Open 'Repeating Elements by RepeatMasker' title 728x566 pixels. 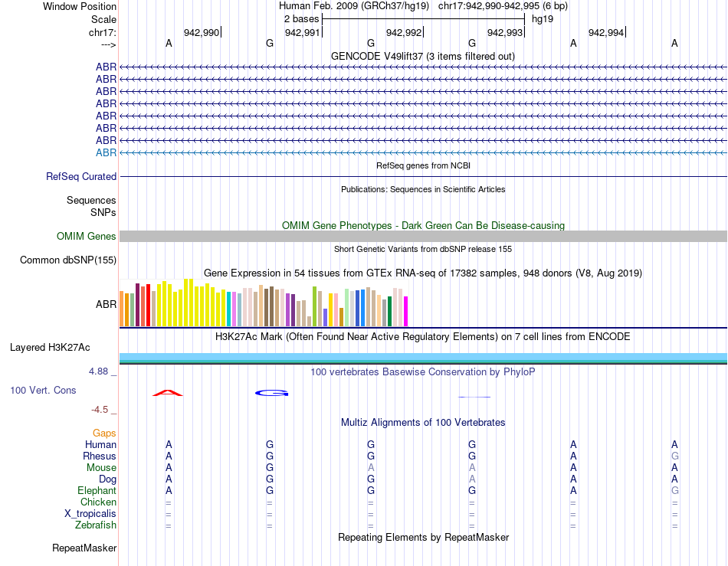(423, 537)
